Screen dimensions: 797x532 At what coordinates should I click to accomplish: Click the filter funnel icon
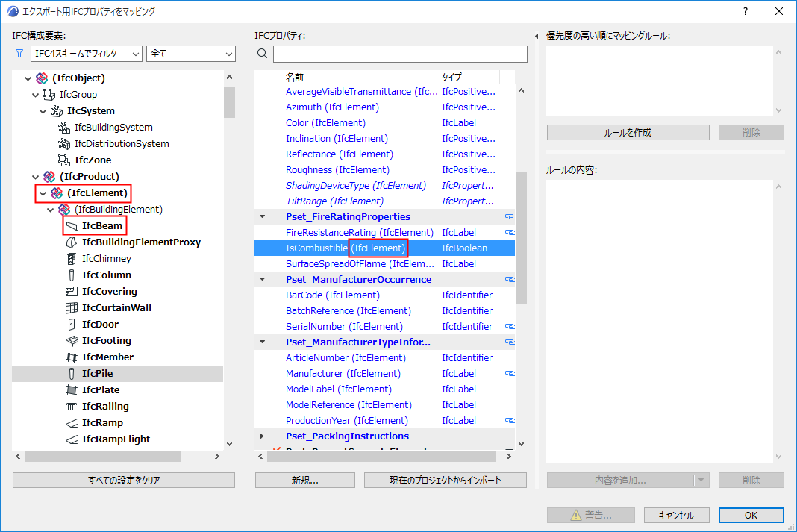click(19, 54)
